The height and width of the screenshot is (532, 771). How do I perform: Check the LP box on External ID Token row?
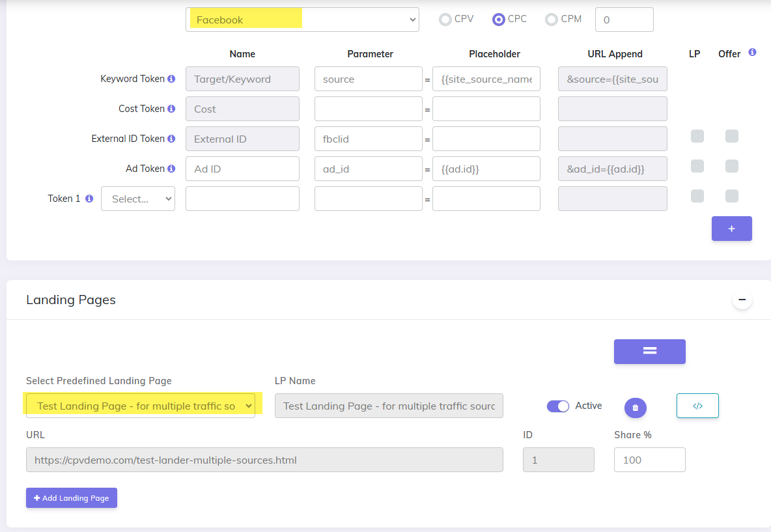(x=697, y=136)
